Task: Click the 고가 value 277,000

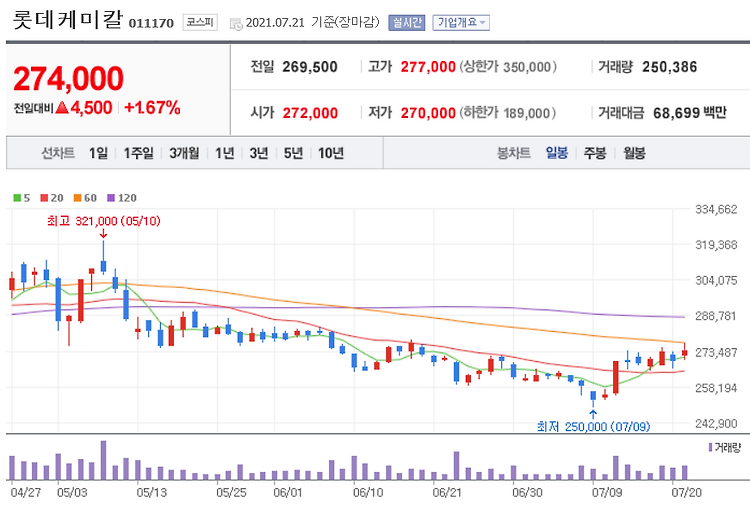Action: tap(428, 67)
